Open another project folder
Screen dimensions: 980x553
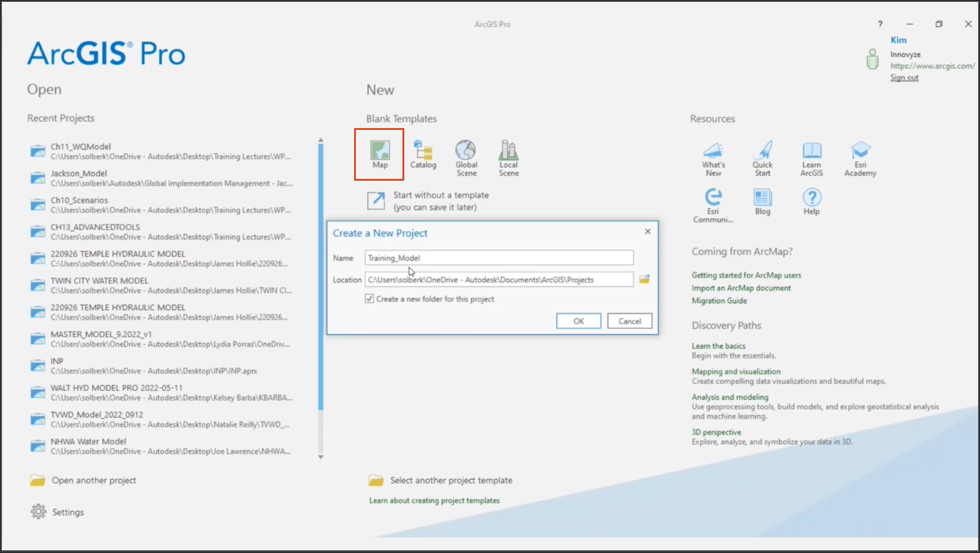point(83,480)
